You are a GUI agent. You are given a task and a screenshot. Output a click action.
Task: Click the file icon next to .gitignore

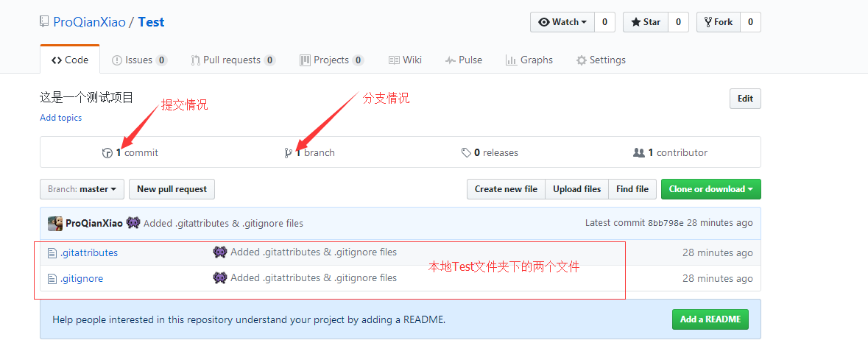(x=52, y=279)
